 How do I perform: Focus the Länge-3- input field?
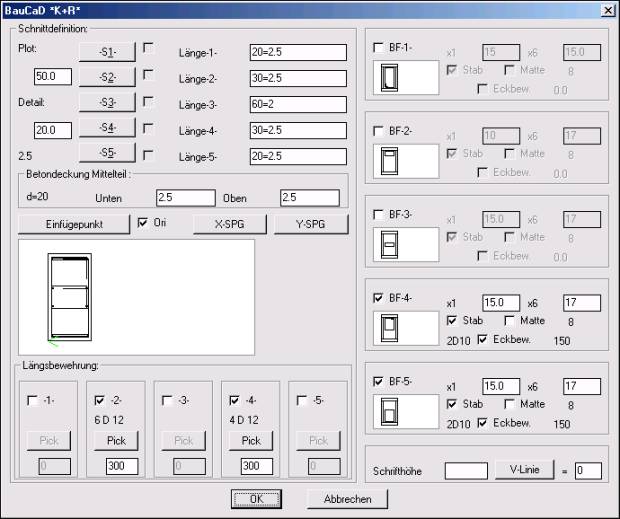pyautogui.click(x=298, y=104)
